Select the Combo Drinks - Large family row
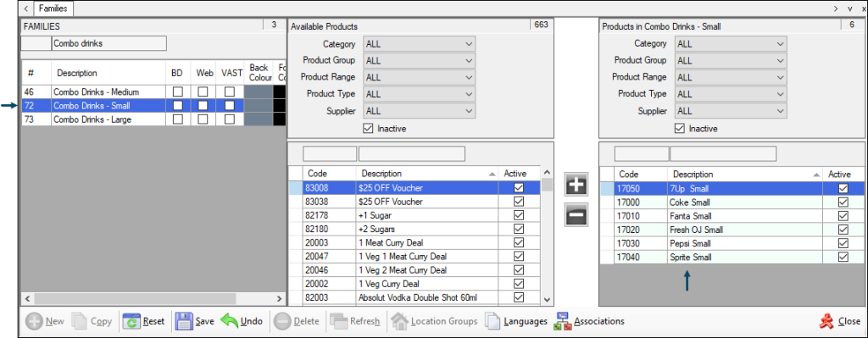This screenshot has height=338, width=868. (154, 119)
